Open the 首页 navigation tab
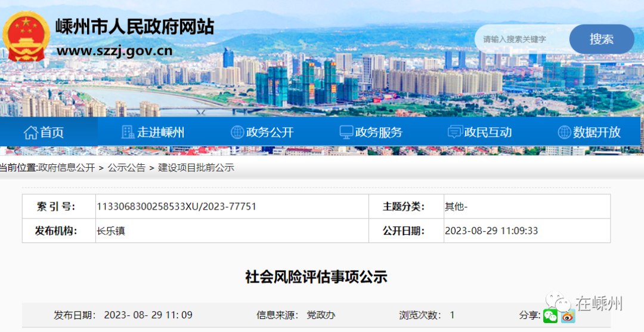The width and height of the screenshot is (644, 332). 52,133
